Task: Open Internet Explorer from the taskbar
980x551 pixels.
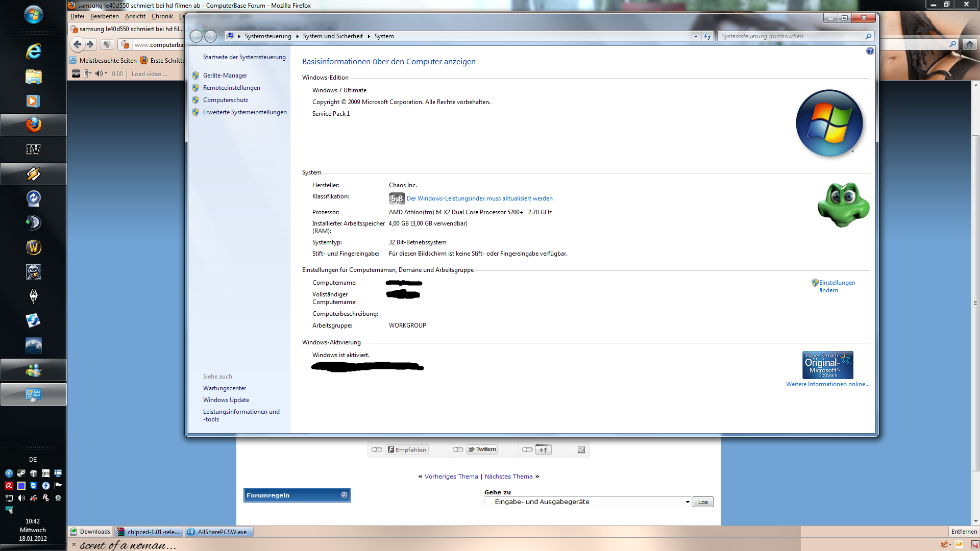Action: point(33,51)
